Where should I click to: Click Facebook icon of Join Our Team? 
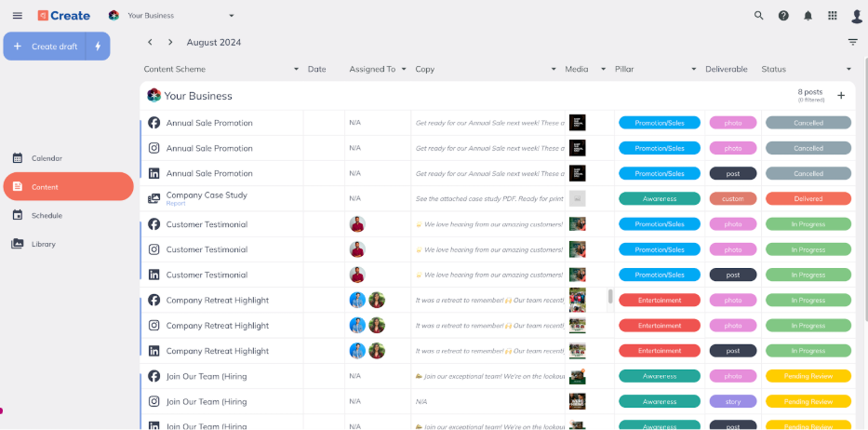[154, 376]
